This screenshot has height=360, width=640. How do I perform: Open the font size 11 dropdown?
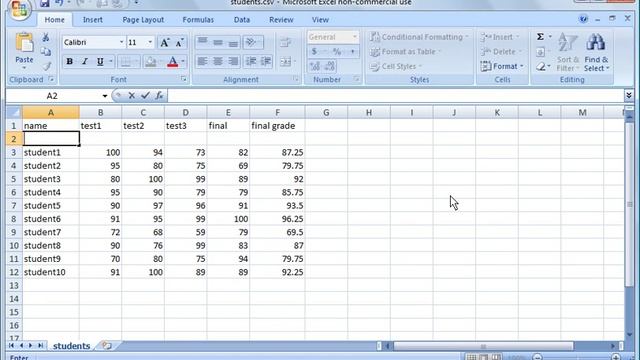coord(150,42)
